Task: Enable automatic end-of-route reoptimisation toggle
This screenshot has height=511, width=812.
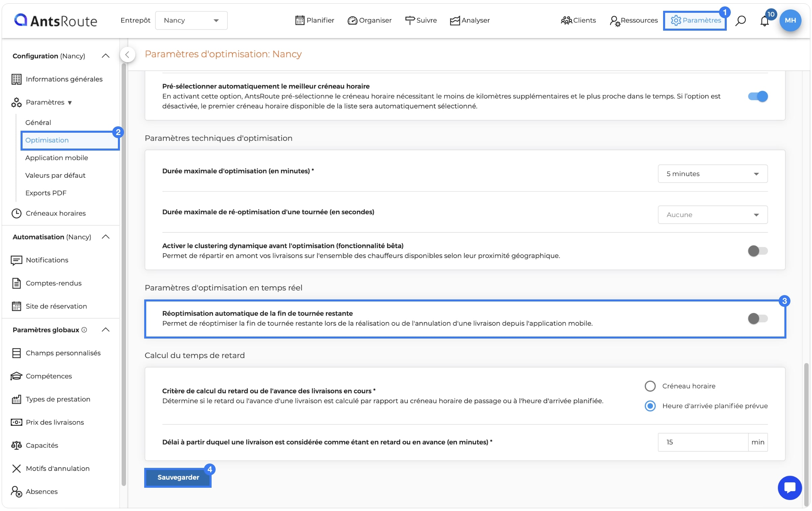Action: [x=757, y=319]
